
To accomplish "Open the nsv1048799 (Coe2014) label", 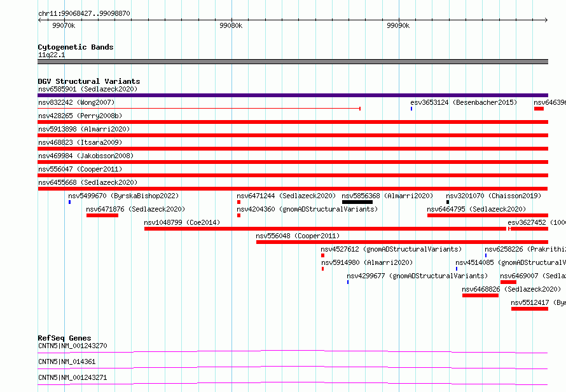I will (182, 222).
